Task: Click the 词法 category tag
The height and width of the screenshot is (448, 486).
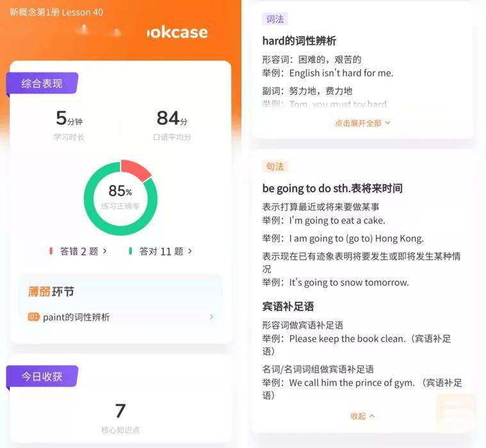Action: pyautogui.click(x=275, y=19)
